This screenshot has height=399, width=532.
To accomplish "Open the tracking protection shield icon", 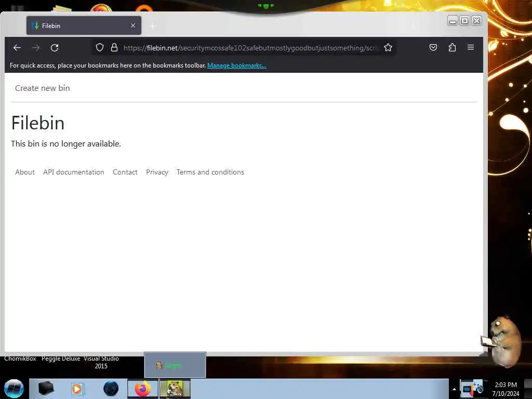I will [99, 47].
